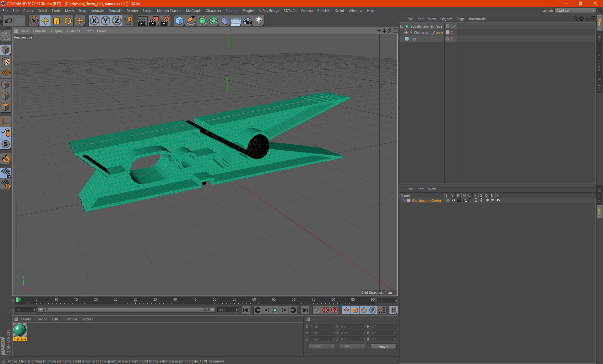Viewport: 603px width, 364px height.
Task: Toggle Z axis lock
Action: (x=117, y=21)
